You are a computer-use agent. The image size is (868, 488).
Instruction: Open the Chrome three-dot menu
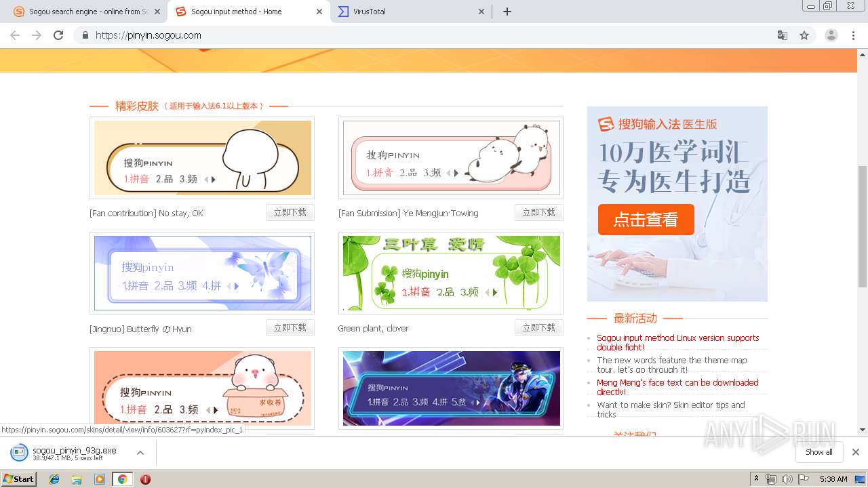(854, 35)
